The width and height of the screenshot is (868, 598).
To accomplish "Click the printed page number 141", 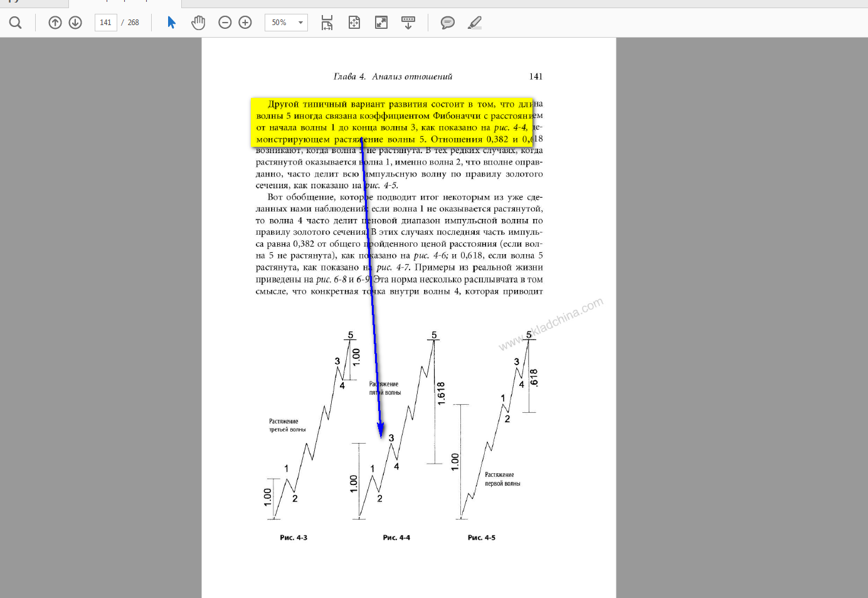I will [536, 77].
